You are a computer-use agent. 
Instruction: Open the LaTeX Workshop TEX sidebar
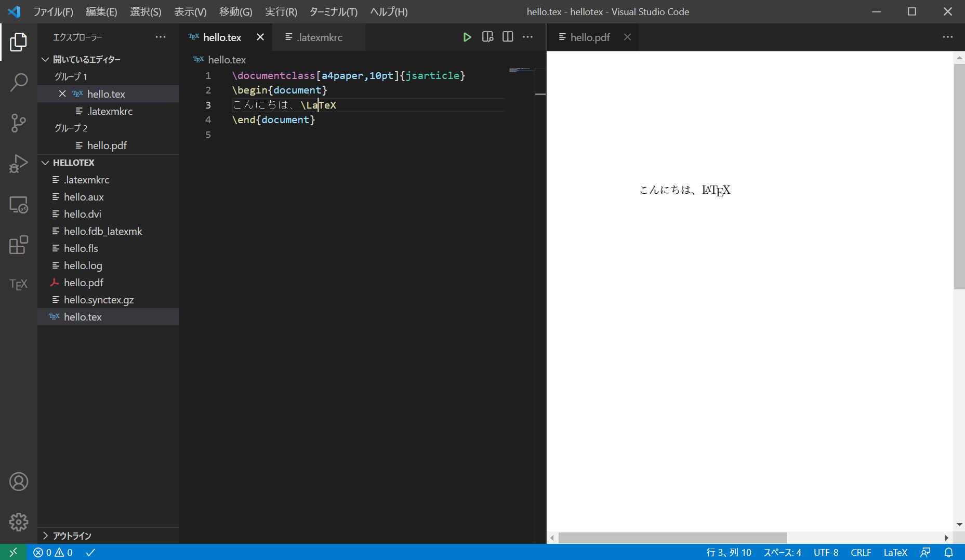[19, 284]
